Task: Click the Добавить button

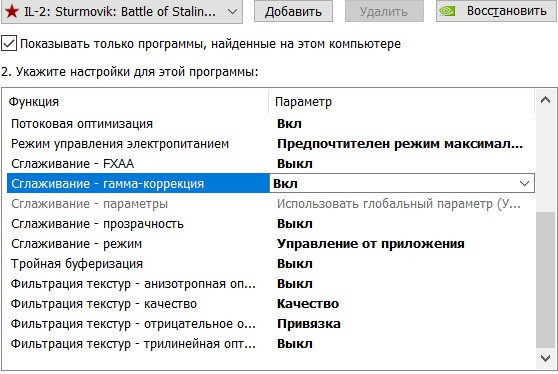Action: [x=293, y=11]
